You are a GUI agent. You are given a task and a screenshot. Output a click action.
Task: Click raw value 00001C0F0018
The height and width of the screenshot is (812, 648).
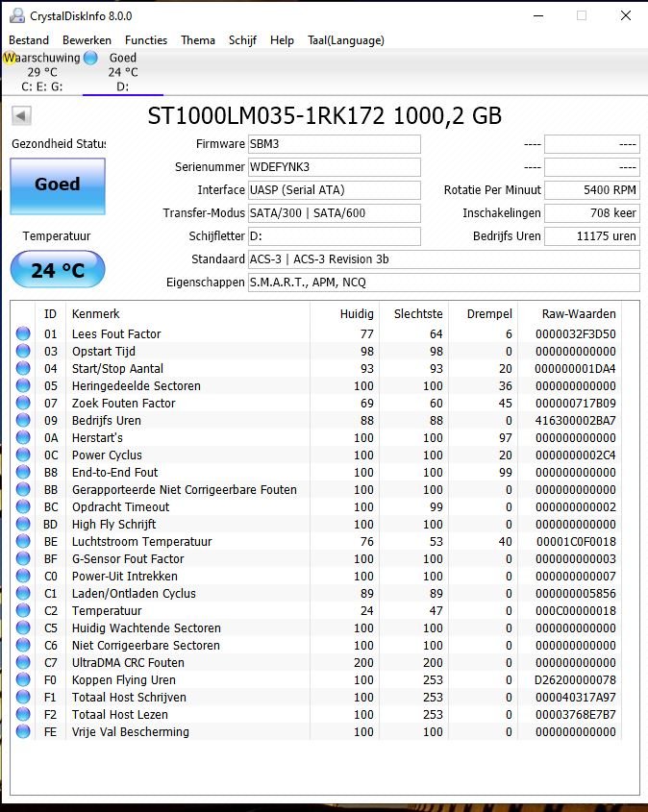pos(576,542)
